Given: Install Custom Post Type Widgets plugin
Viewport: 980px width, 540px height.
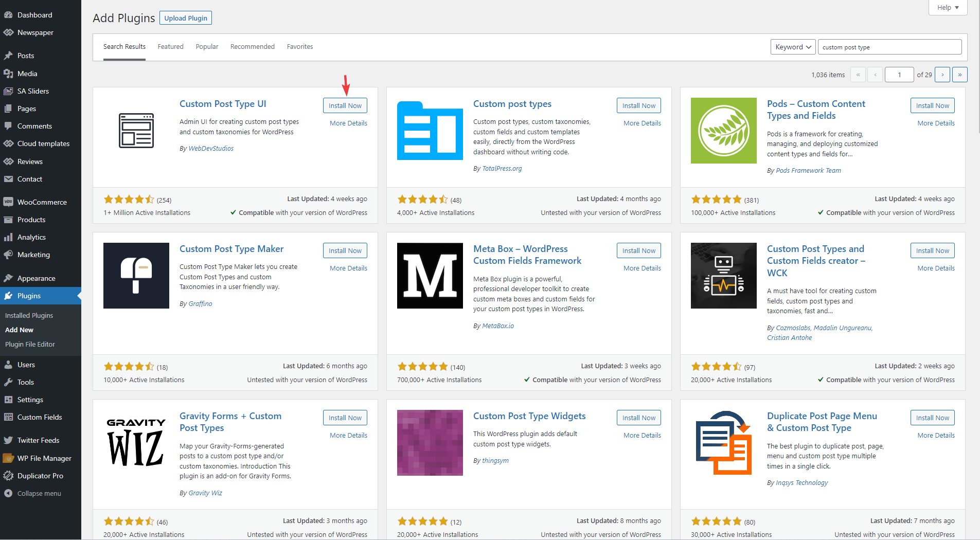Looking at the screenshot, I should coord(639,418).
